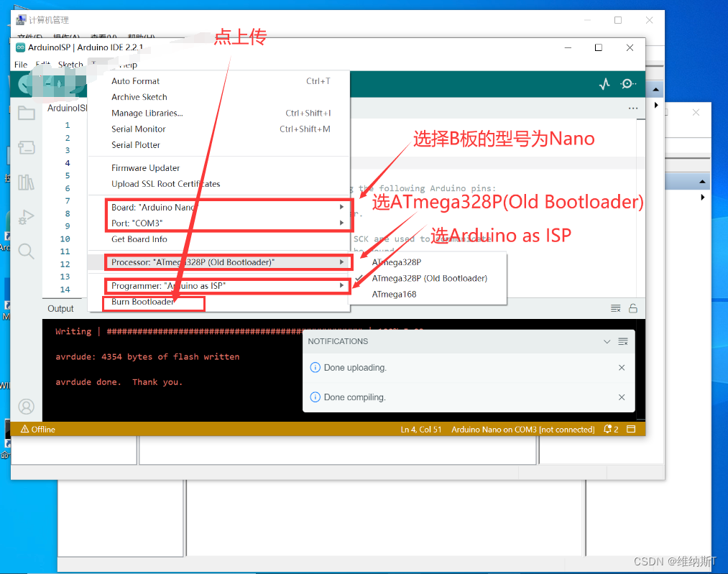728x574 pixels.
Task: Click the Ln 4, Col 51 status entry
Action: click(x=421, y=429)
